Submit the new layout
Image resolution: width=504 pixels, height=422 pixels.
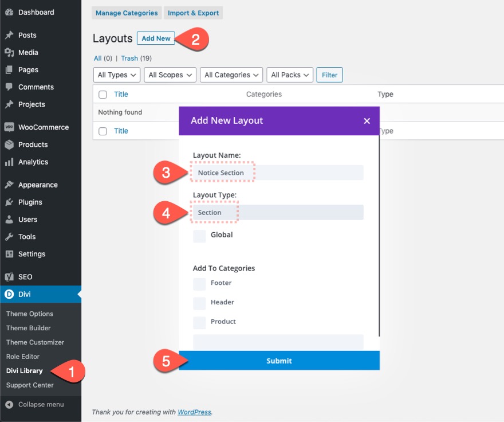279,360
